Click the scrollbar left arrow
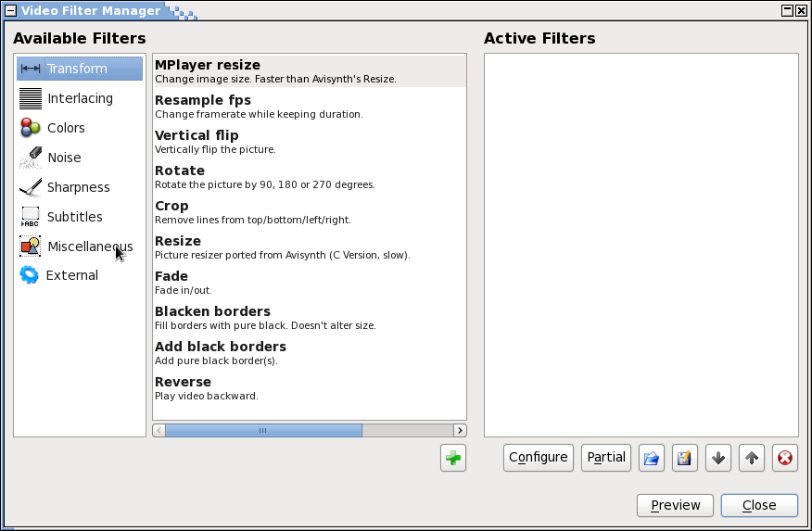 coord(159,431)
